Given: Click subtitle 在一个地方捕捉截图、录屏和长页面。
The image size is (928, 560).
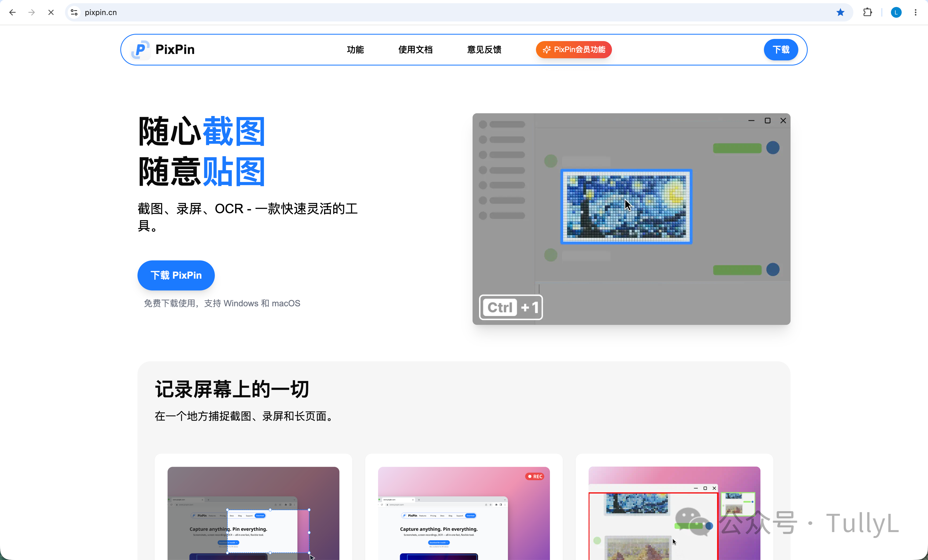Looking at the screenshot, I should coord(245,416).
